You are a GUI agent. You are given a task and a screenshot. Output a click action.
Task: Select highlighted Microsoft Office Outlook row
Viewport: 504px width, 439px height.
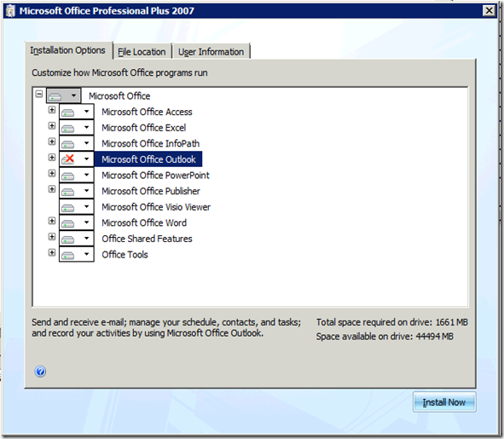coord(148,159)
